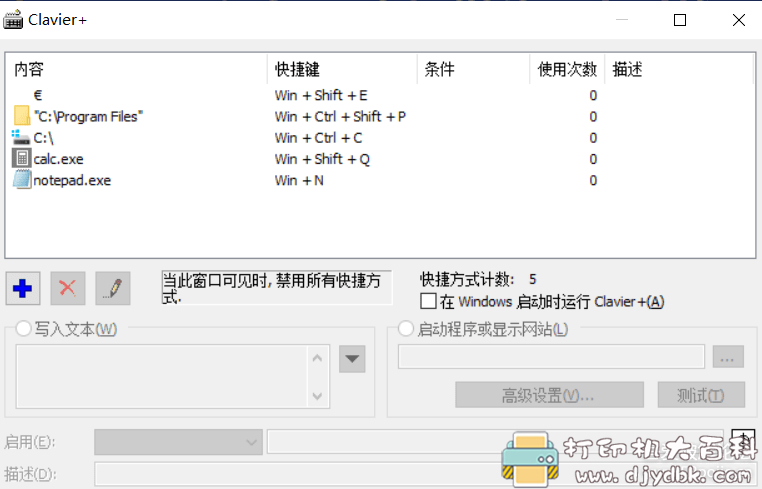The height and width of the screenshot is (489, 762).
Task: Click the program path input field
Action: 551,357
